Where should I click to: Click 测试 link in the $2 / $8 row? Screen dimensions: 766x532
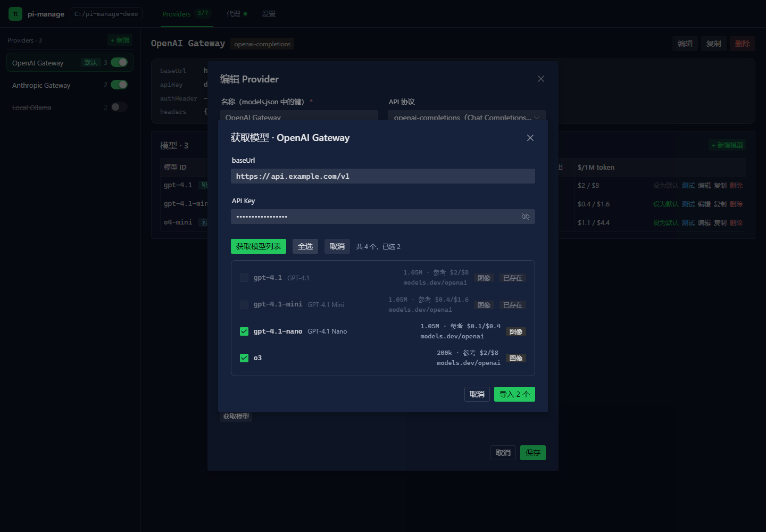pyautogui.click(x=688, y=186)
